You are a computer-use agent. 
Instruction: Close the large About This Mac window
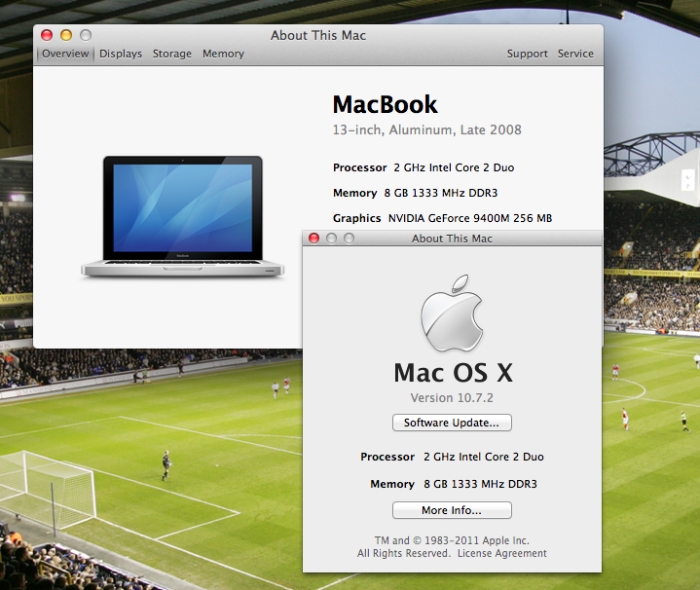(47, 35)
